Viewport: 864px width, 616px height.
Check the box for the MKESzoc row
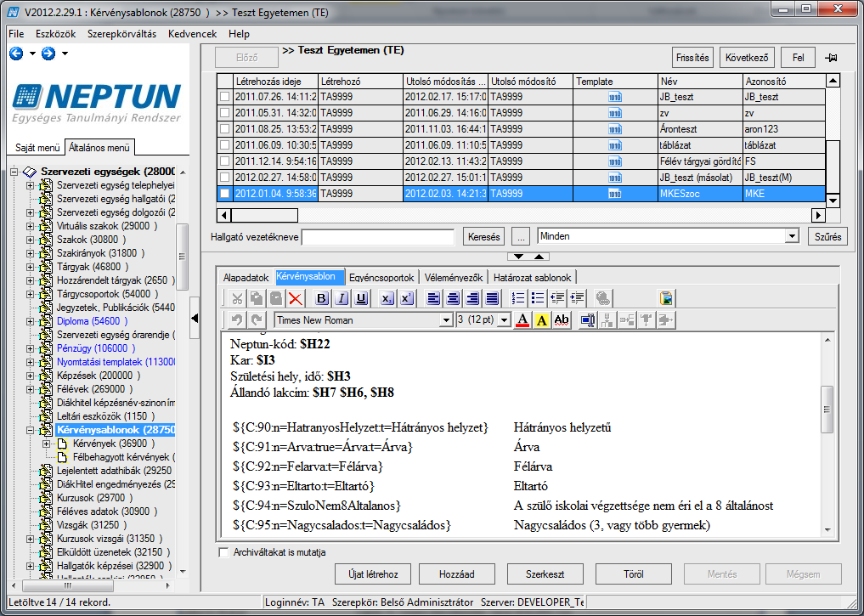(x=225, y=194)
